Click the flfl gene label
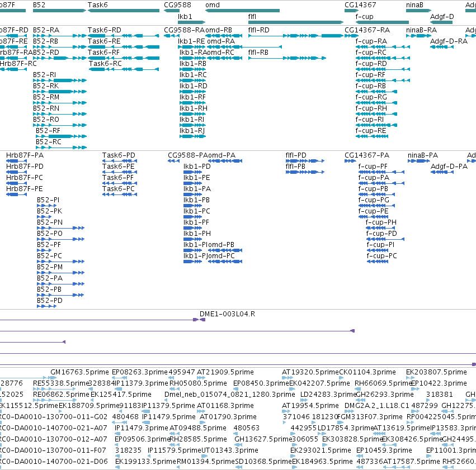Image resolution: width=476 pixels, height=470 pixels. [x=252, y=16]
